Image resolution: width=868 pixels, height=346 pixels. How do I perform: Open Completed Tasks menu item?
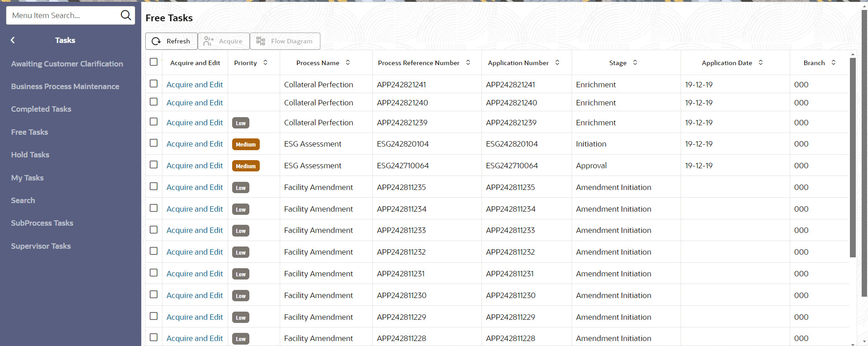tap(41, 109)
